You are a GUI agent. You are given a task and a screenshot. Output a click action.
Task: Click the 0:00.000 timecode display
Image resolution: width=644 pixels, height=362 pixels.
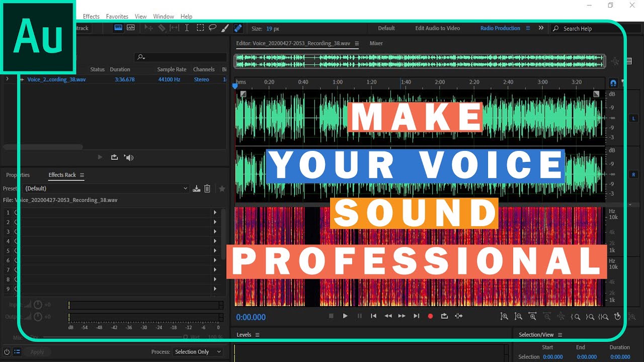pos(251,317)
